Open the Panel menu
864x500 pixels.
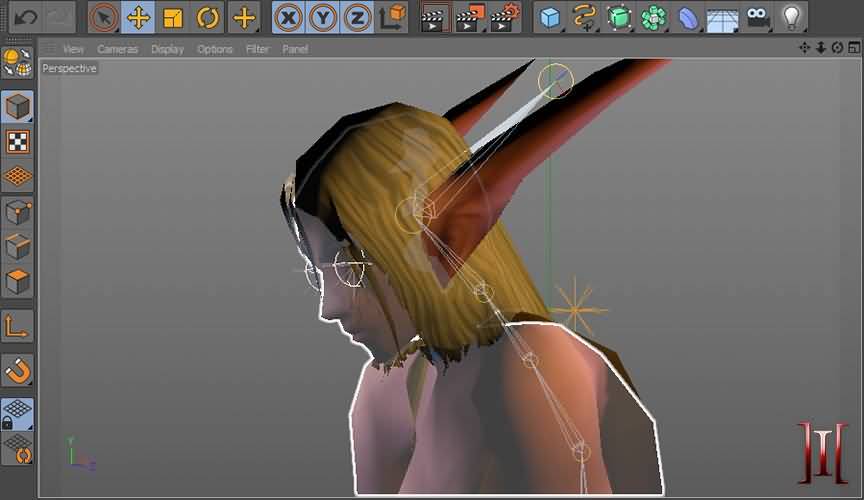[x=295, y=49]
